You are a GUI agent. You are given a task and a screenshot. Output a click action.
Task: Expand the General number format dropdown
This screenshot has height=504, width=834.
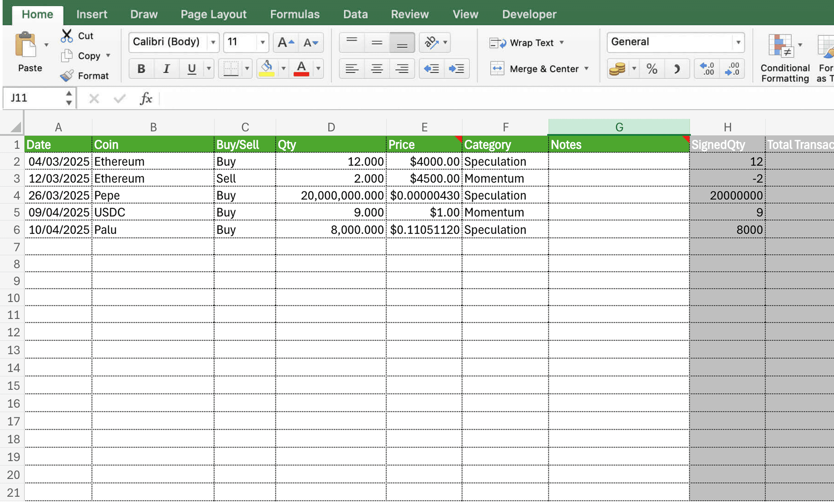tap(738, 42)
